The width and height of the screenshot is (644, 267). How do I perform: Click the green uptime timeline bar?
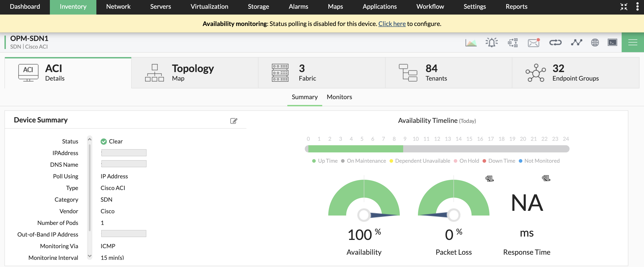click(355, 149)
